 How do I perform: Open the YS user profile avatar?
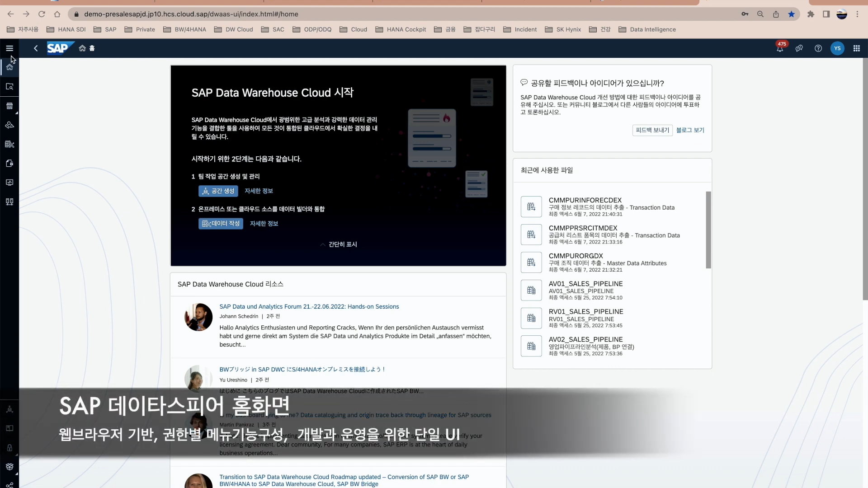pyautogui.click(x=837, y=48)
